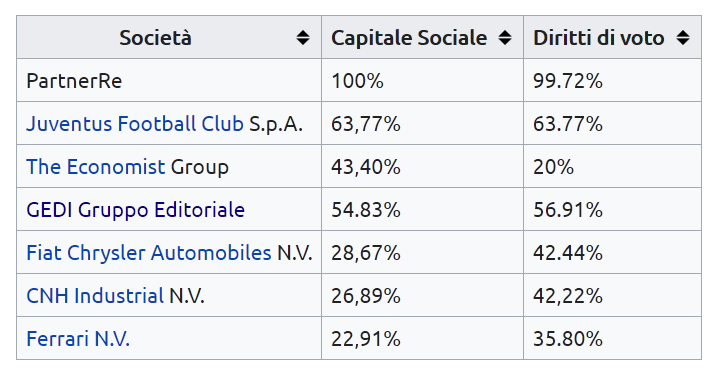
Task: Select CNH Industrial 42,22% voting cell
Action: [612, 295]
